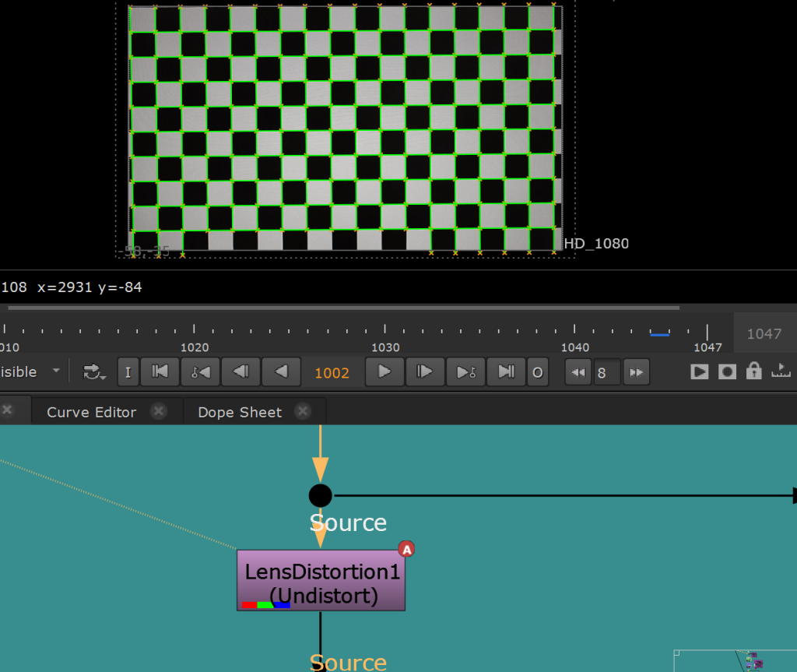The image size is (797, 672).
Task: Go to the next keyframe
Action: click(x=465, y=372)
